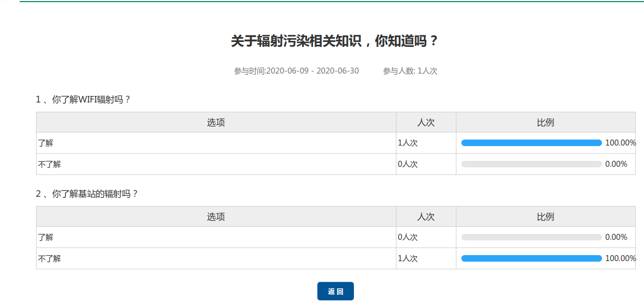Click 比例 column header in WIFI question table
Image resolution: width=644 pixels, height=308 pixels.
[545, 123]
